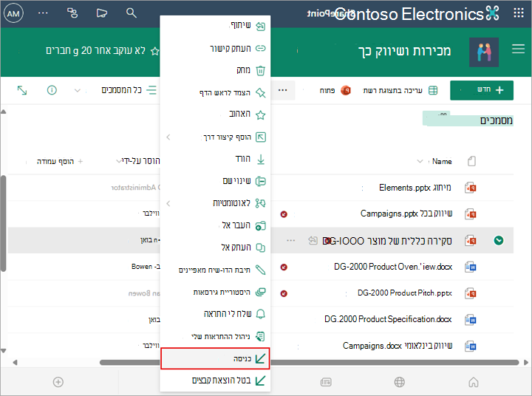Select העתק קישור copy link menu item
532x396 pixels.
tap(215, 48)
